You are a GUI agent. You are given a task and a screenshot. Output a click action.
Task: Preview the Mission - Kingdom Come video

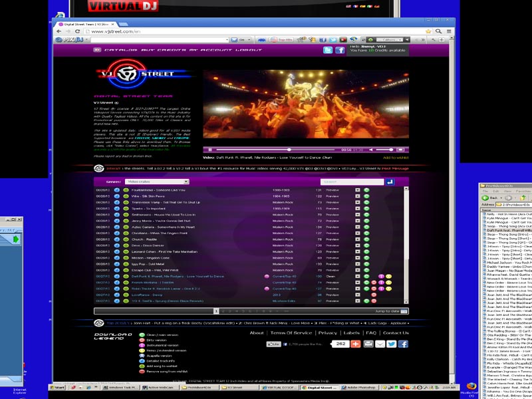click(332, 258)
